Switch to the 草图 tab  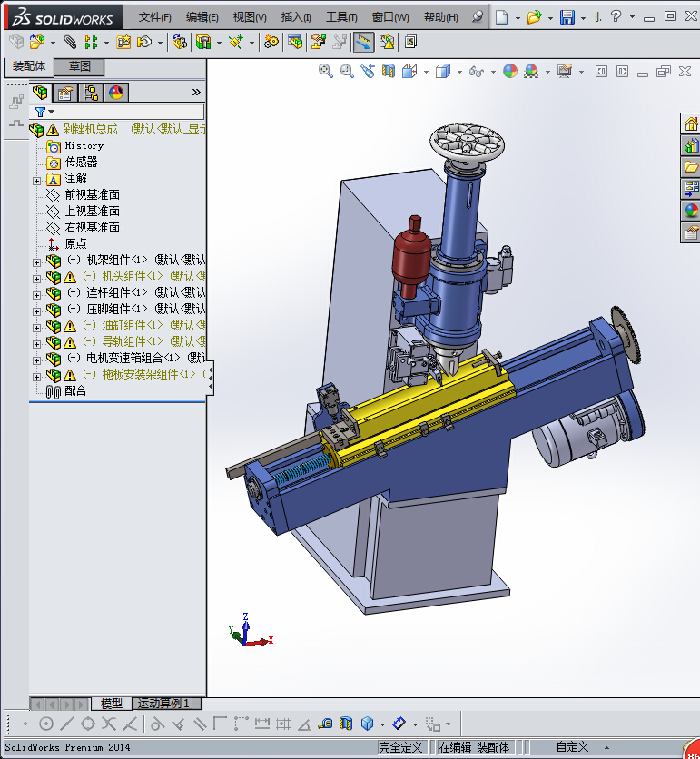[80, 66]
